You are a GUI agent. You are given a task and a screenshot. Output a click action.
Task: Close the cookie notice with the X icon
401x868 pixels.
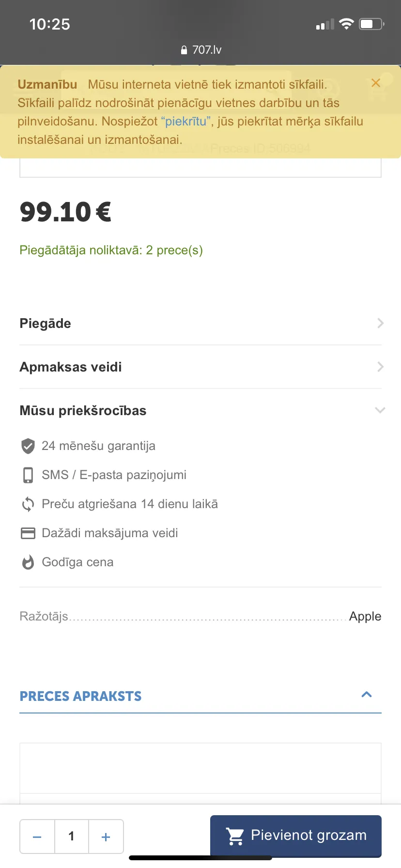(x=375, y=83)
